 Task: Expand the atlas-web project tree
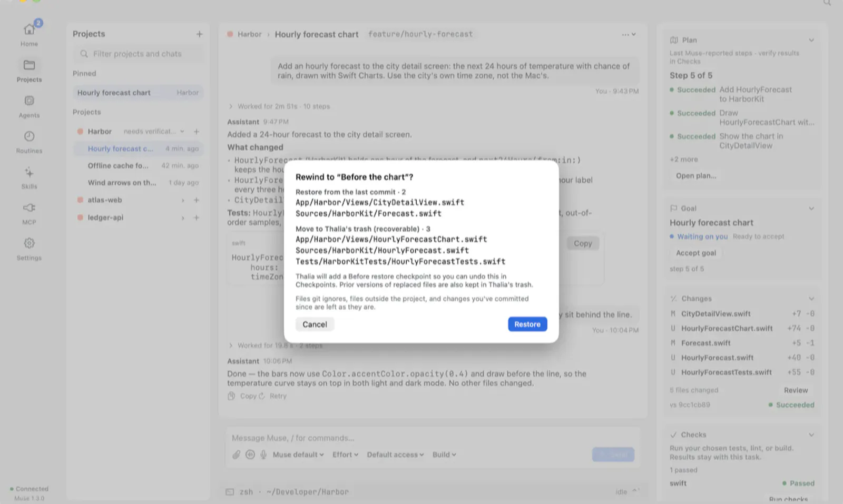pos(183,200)
